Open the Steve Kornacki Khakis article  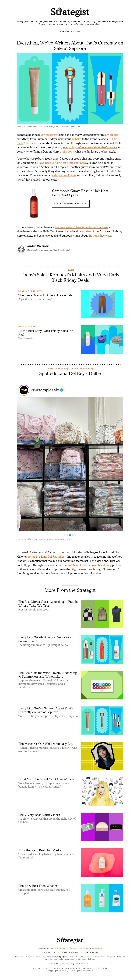tap(45, 295)
